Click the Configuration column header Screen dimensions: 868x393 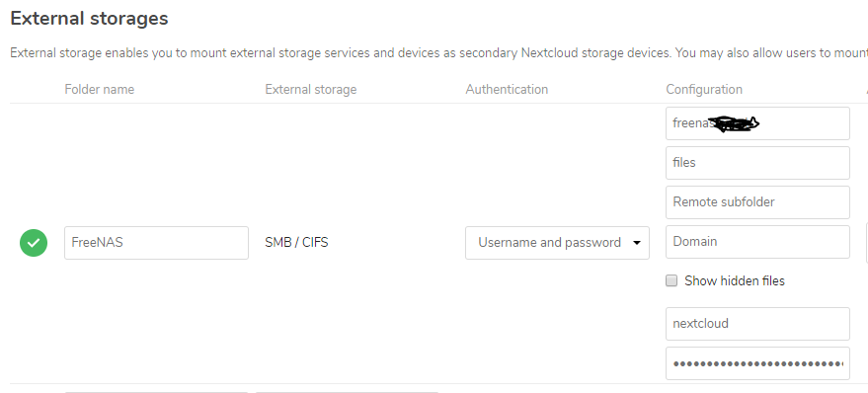(x=704, y=89)
